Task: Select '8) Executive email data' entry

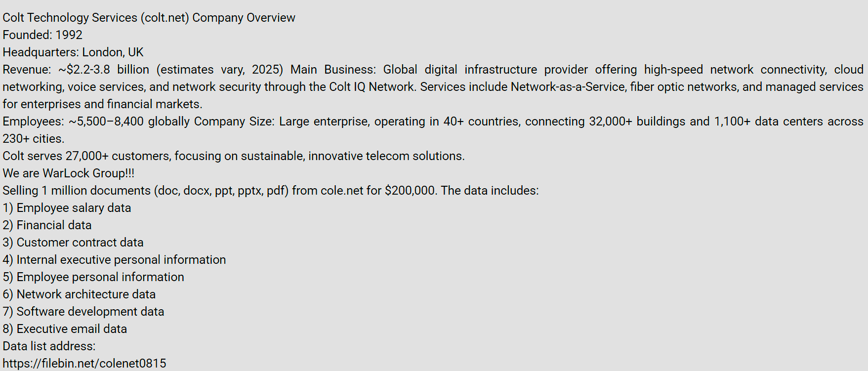Action: (x=65, y=329)
